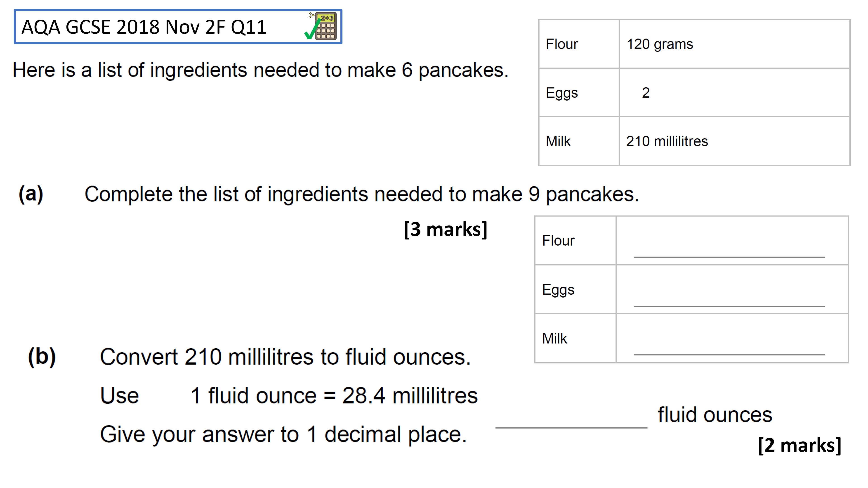Click the 'fluid ounces' unit label
The width and height of the screenshot is (868, 488).
[715, 415]
